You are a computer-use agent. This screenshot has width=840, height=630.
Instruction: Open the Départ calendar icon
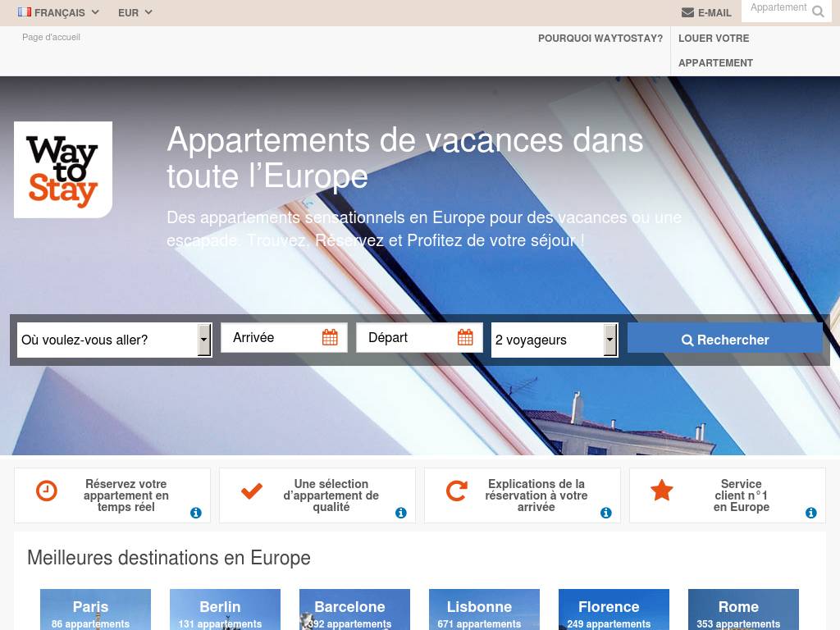pyautogui.click(x=465, y=337)
